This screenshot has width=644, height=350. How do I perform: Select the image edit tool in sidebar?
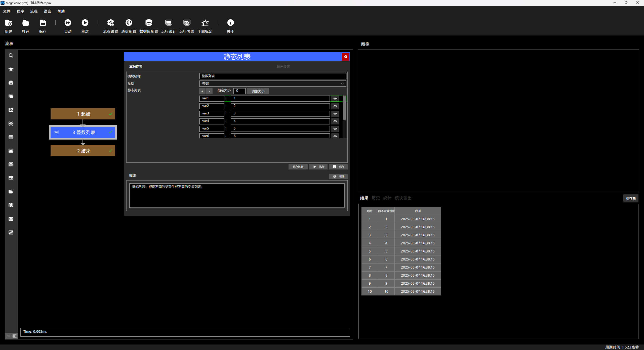coord(11,110)
